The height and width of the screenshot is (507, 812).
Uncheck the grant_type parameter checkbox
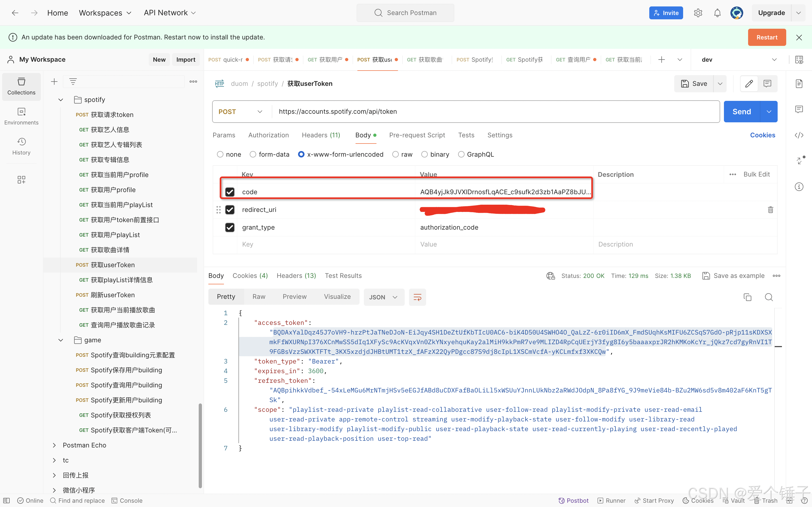pos(230,227)
